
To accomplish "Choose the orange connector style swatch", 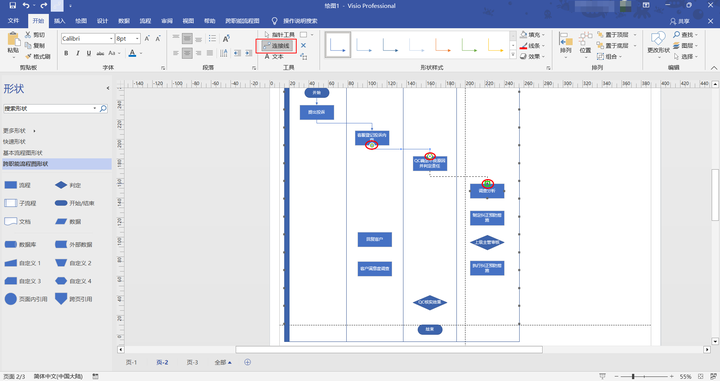I will click(x=443, y=45).
